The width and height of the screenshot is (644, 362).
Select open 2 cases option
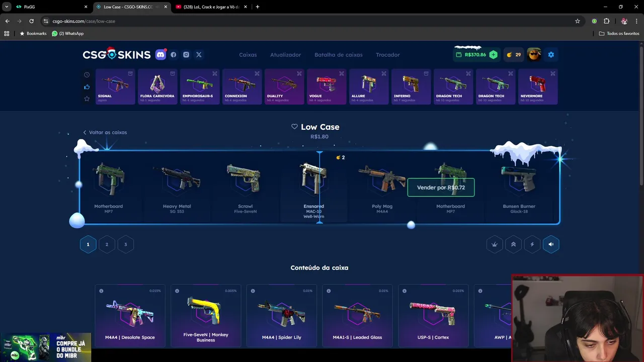click(x=107, y=244)
